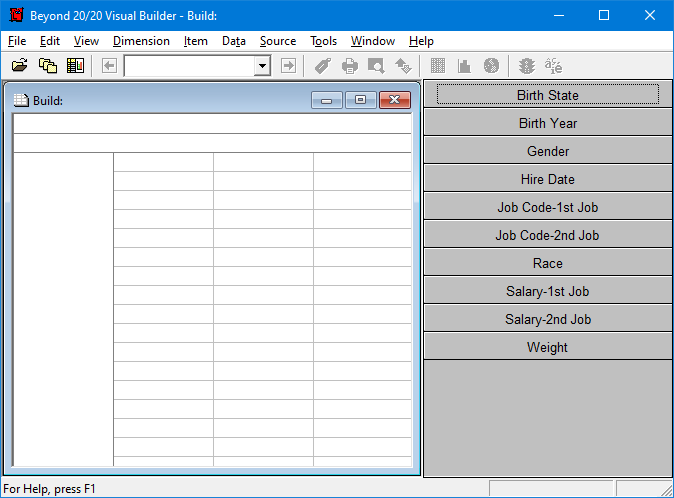This screenshot has height=498, width=674.
Task: Click the language characters toolbar icon
Action: point(553,66)
